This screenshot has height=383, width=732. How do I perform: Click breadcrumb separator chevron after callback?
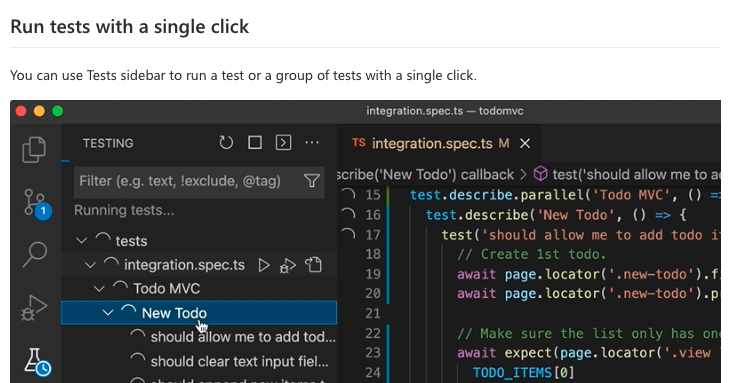coord(523,175)
